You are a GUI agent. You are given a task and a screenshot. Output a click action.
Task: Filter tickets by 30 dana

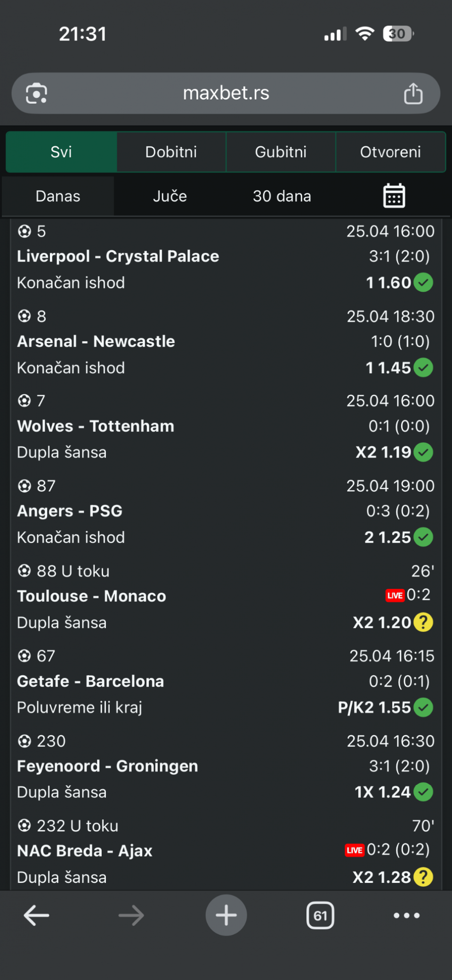[282, 196]
